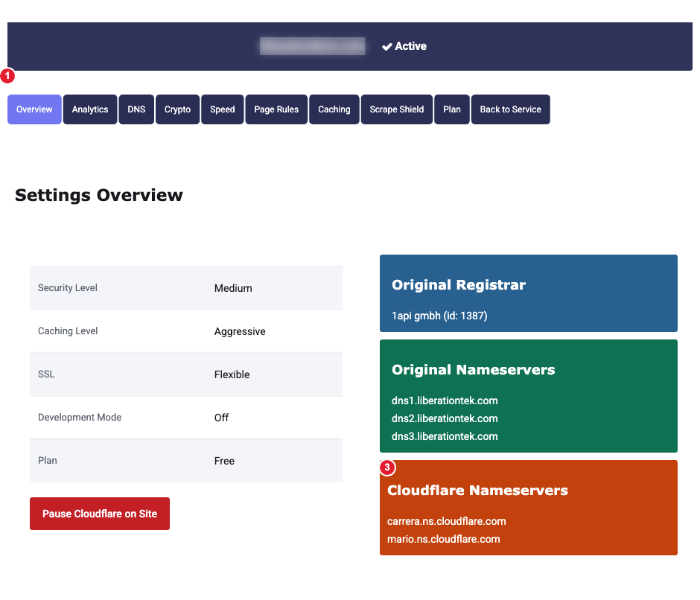Click the Plan value Free
Image resolution: width=700 pixels, height=600 pixels.
pyautogui.click(x=224, y=461)
